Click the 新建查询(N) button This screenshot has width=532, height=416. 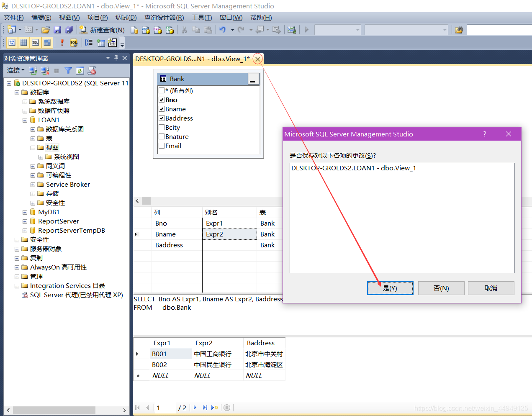(x=102, y=30)
